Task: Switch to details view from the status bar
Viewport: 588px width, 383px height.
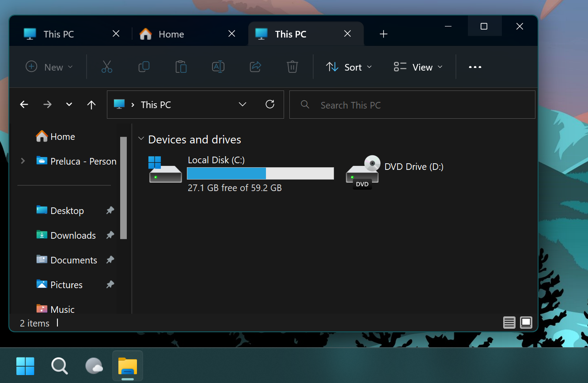Action: click(509, 323)
